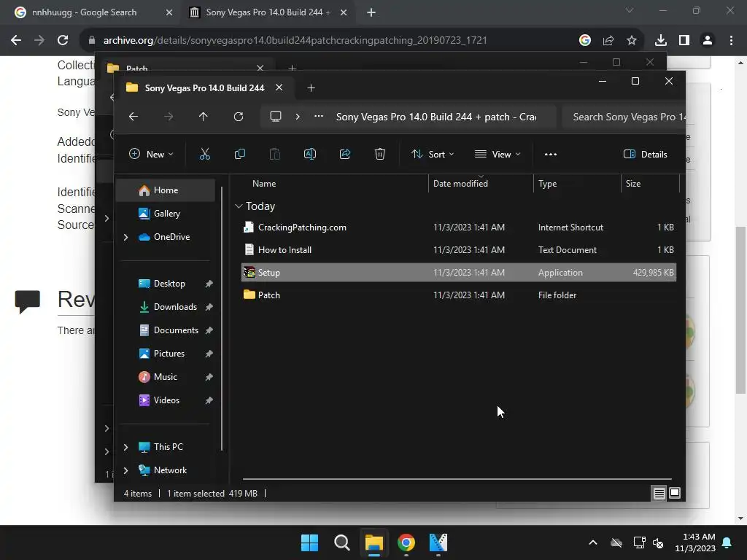Open a new Chrome tab

coord(371,12)
